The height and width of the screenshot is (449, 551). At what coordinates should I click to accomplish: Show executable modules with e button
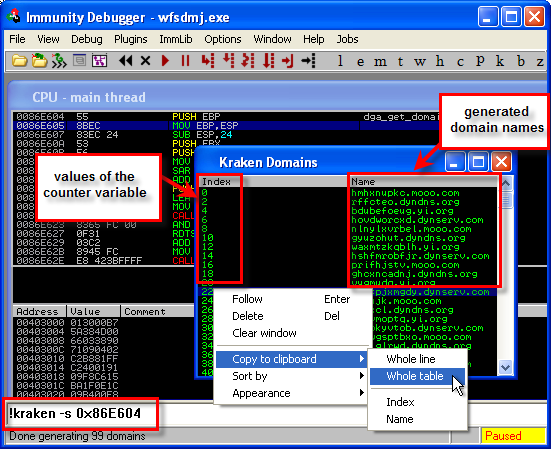(x=360, y=62)
